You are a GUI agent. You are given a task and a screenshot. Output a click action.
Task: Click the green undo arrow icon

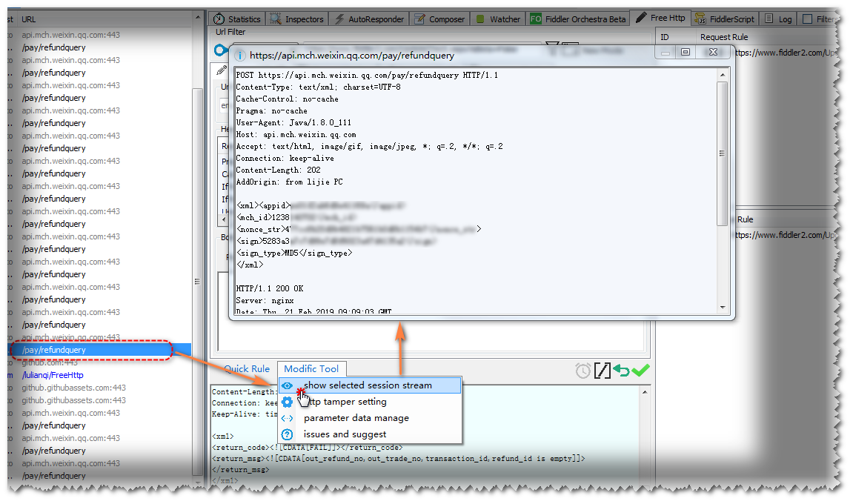(621, 371)
